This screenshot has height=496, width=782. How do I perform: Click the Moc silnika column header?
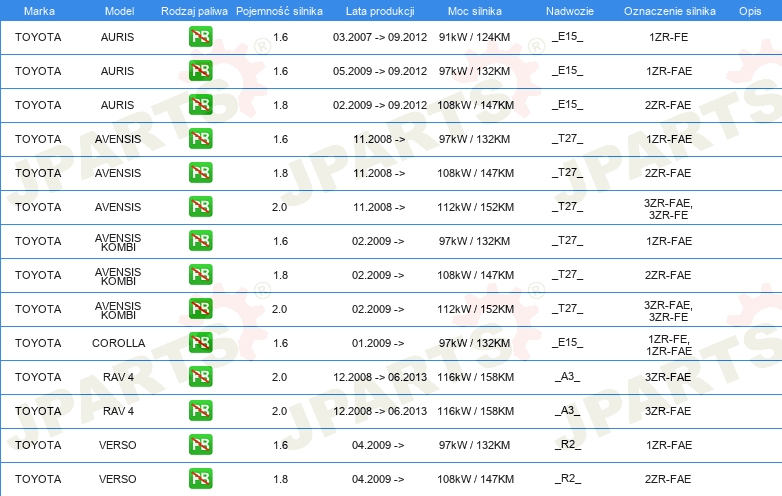[x=476, y=10]
